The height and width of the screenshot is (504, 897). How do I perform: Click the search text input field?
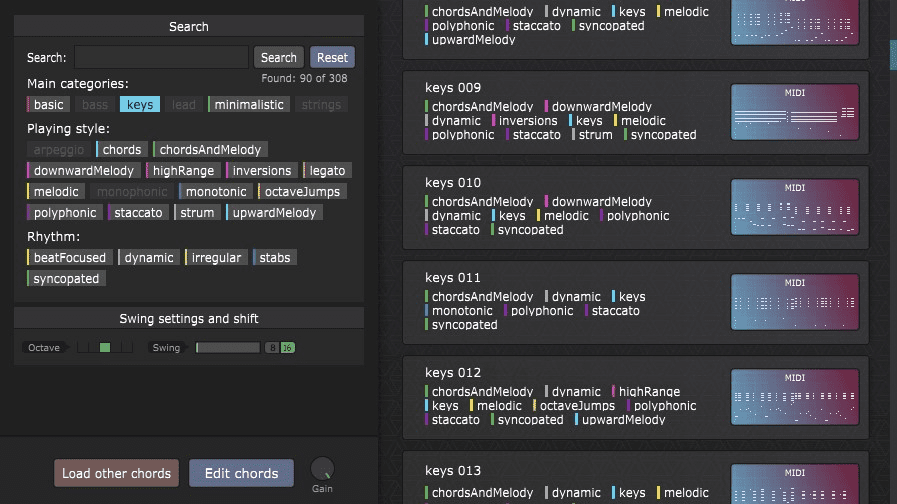[161, 57]
